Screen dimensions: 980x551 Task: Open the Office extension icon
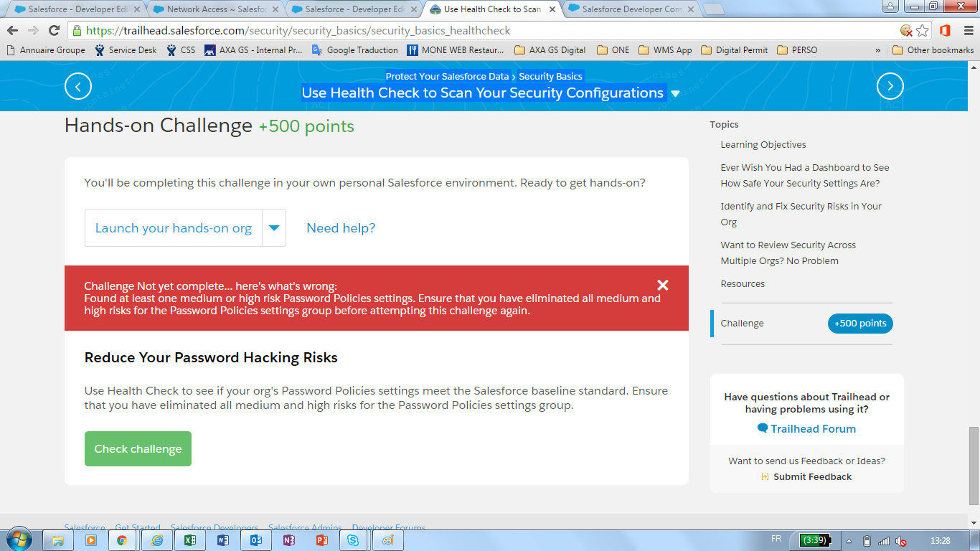click(x=945, y=31)
